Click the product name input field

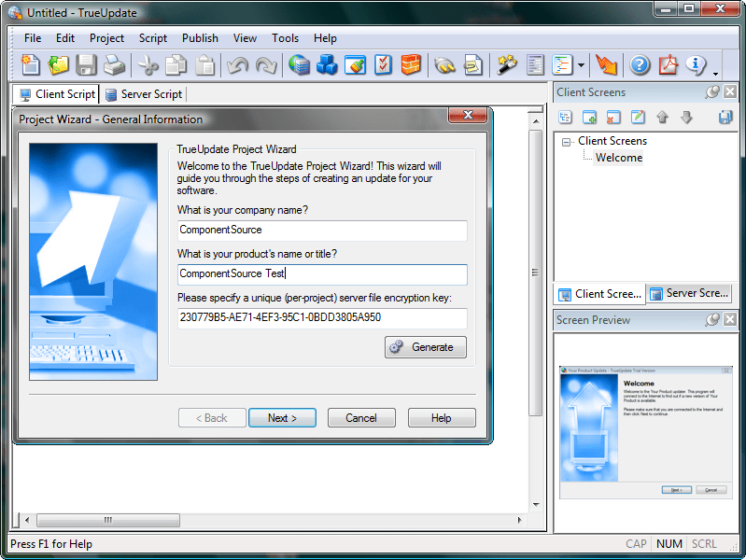click(322, 274)
